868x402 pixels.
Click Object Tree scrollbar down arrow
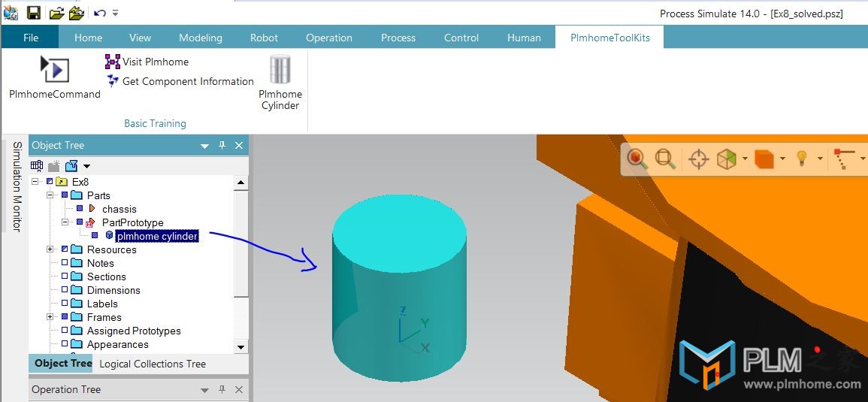tap(240, 347)
